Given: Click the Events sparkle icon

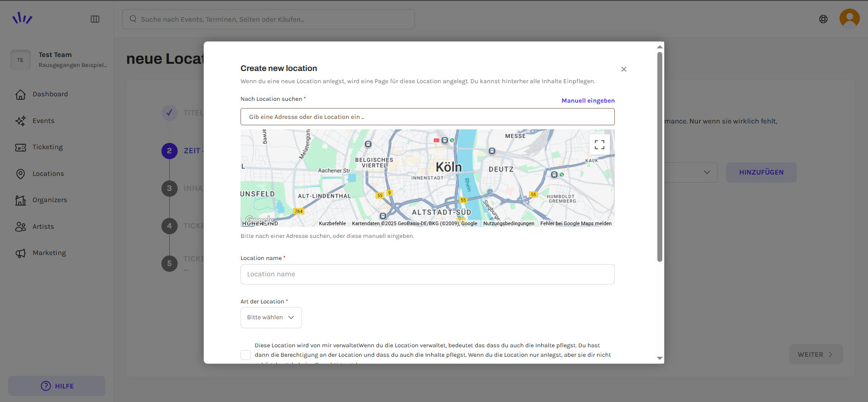Looking at the screenshot, I should (x=20, y=121).
